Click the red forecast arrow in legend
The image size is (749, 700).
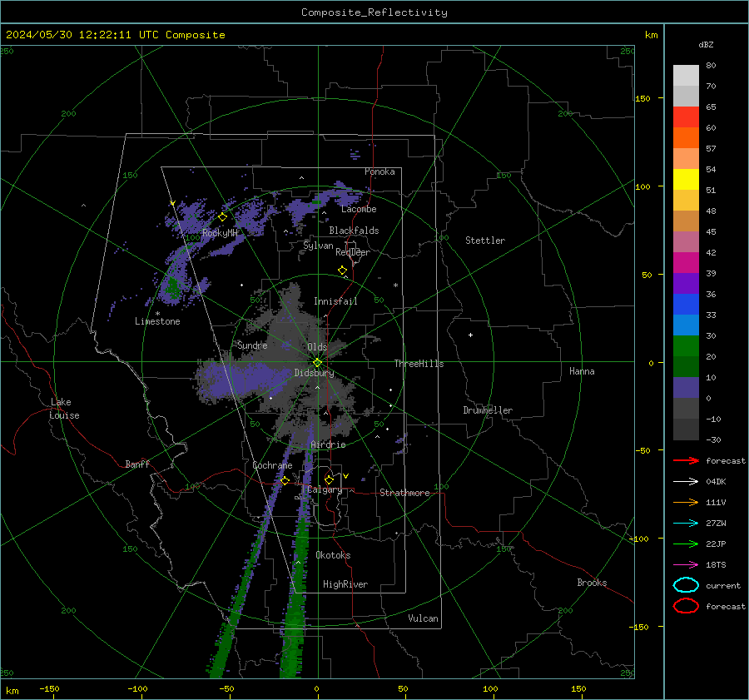pos(686,460)
